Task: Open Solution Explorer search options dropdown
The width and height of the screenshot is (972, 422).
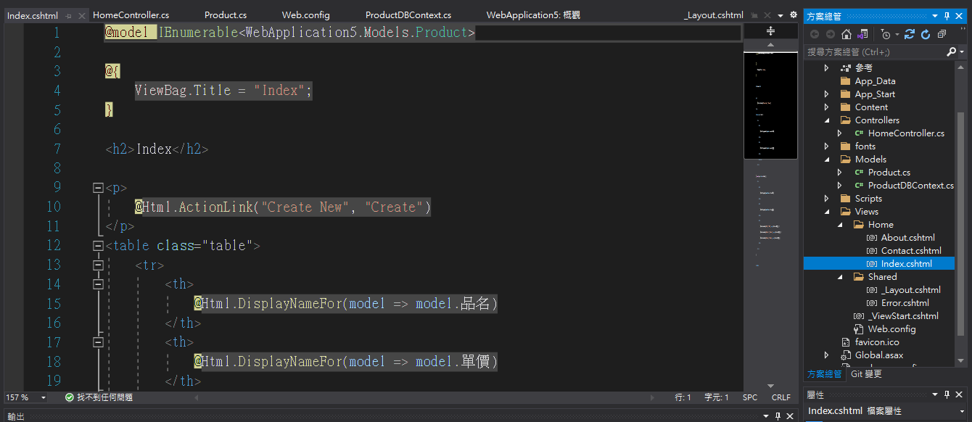Action: pyautogui.click(x=960, y=53)
